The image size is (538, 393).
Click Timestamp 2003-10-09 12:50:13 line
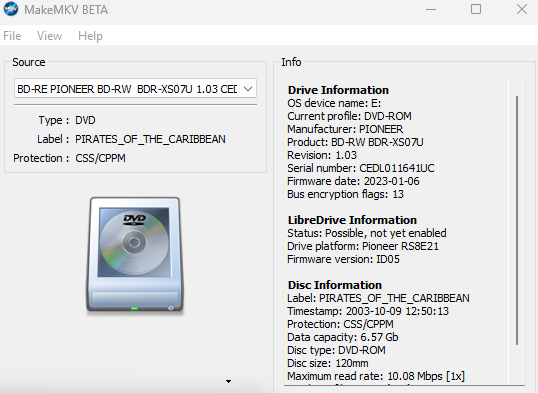368,311
